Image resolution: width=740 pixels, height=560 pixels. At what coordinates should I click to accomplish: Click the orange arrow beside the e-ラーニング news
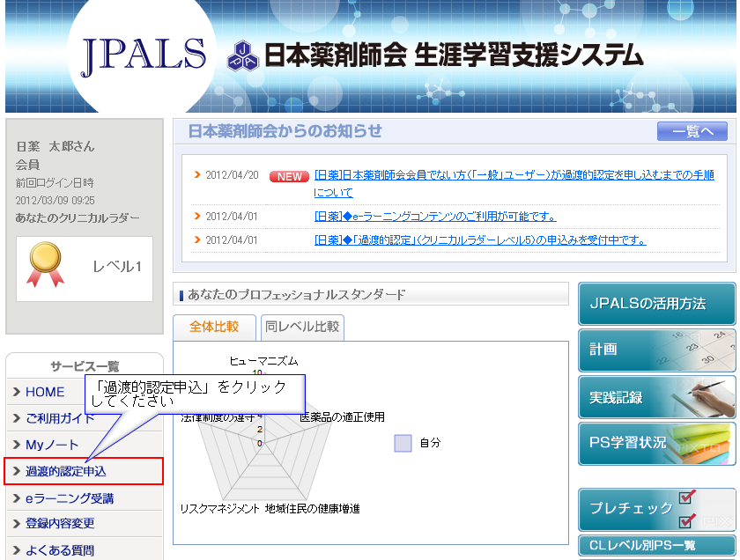pyautogui.click(x=197, y=216)
